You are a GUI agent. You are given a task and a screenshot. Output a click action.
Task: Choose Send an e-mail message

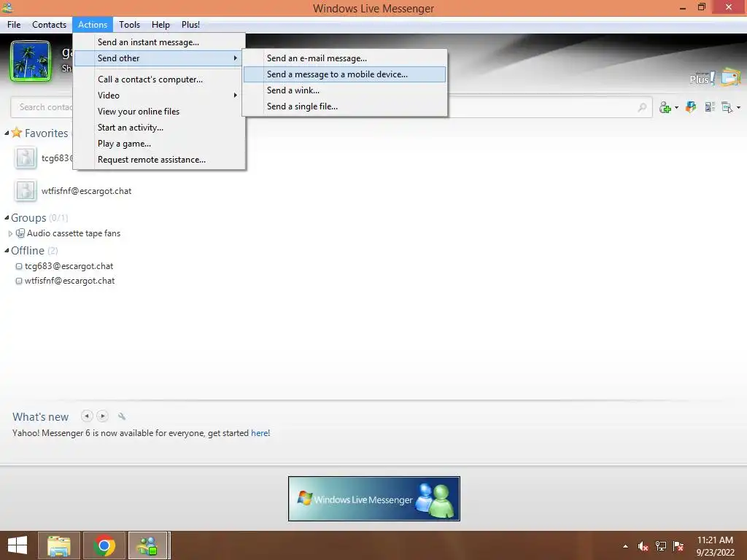coord(344,58)
